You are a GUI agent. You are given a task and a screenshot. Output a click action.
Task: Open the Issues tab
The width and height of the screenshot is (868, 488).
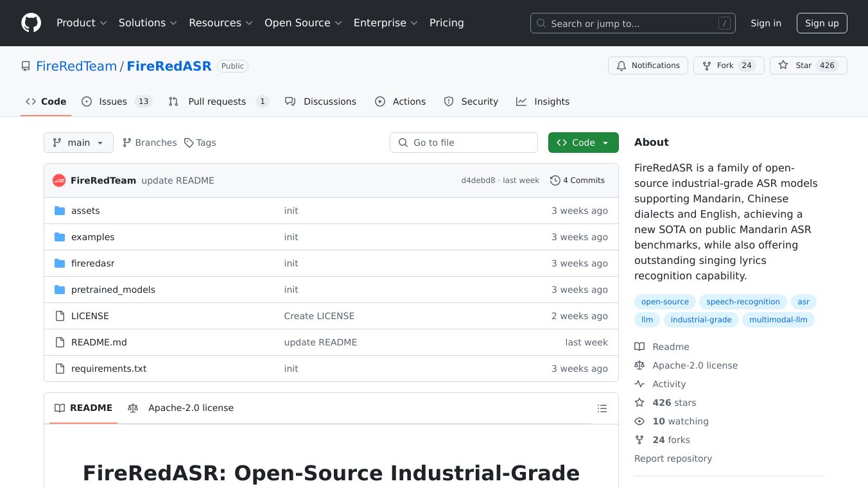coord(113,101)
